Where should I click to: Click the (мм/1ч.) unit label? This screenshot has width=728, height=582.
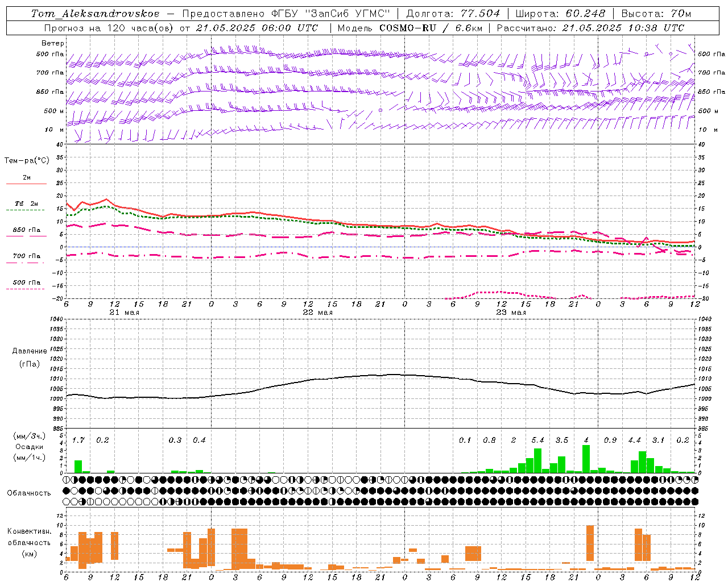click(29, 458)
